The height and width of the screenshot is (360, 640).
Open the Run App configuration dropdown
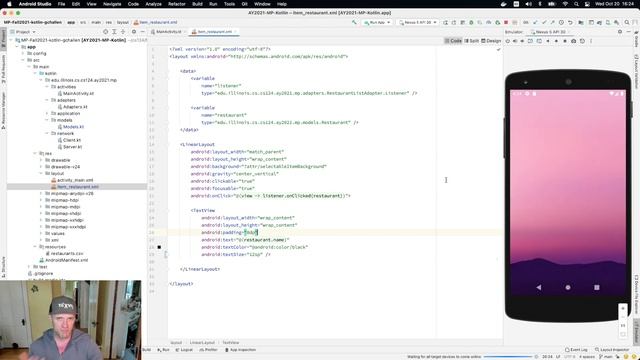377,22
